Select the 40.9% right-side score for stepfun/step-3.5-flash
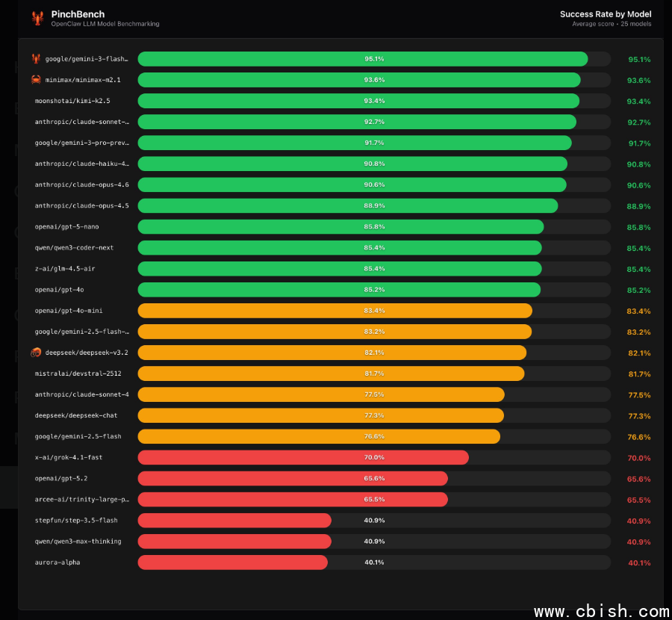Screen dimensions: 672x620 [638, 521]
